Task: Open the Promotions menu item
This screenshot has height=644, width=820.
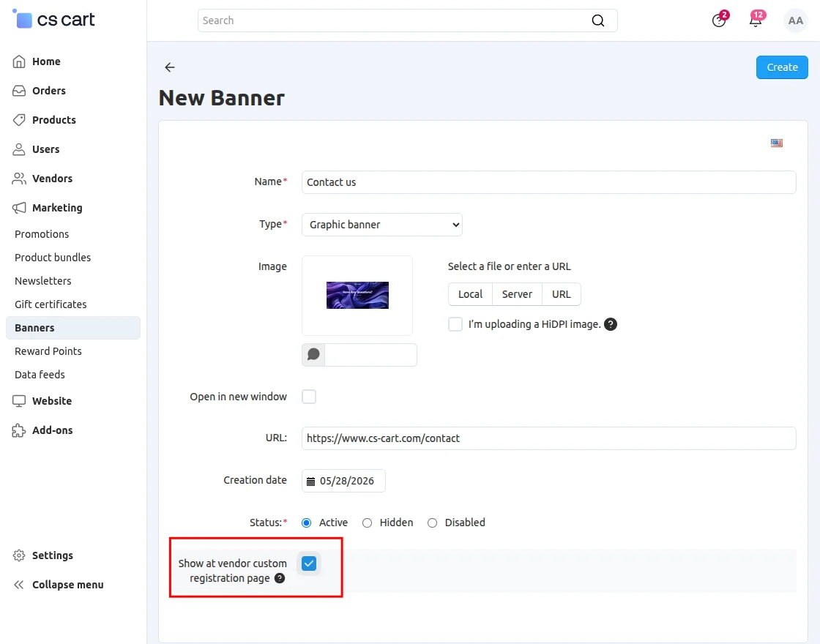Action: point(42,234)
